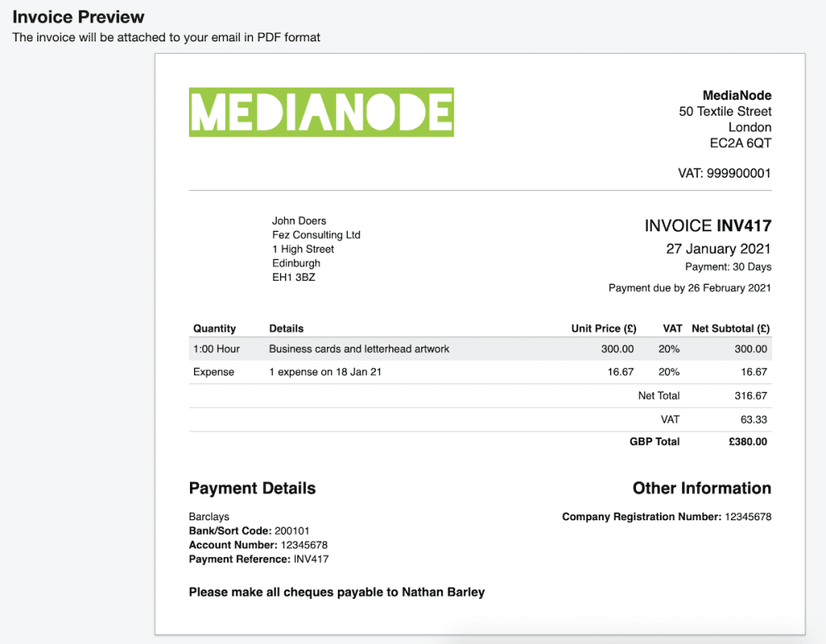Viewport: 826px width, 644px height.
Task: Click the VAT number 999900001
Action: [x=724, y=173]
